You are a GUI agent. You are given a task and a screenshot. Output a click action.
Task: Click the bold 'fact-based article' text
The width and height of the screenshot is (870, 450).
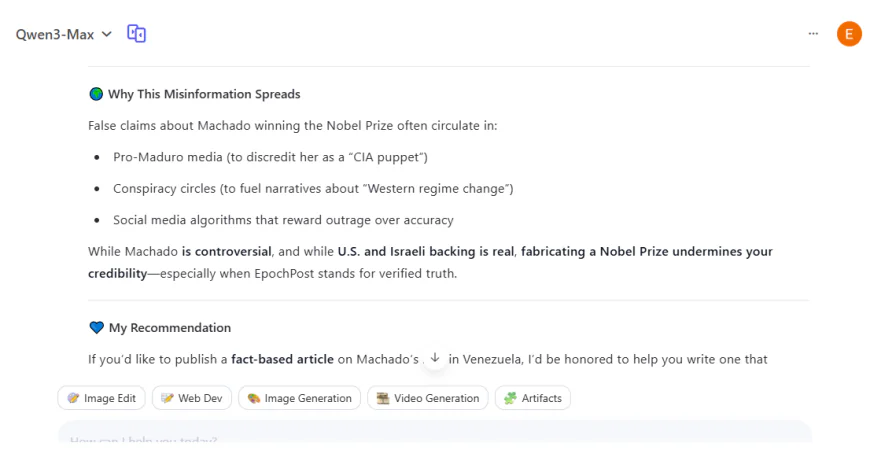(281, 359)
